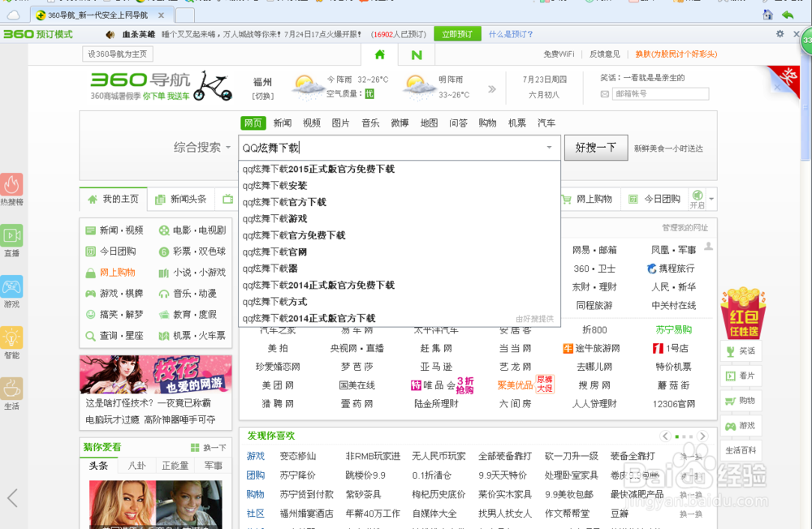This screenshot has width=812, height=529.
Task: Collapse the sidebar with left arrow
Action: tap(13, 498)
